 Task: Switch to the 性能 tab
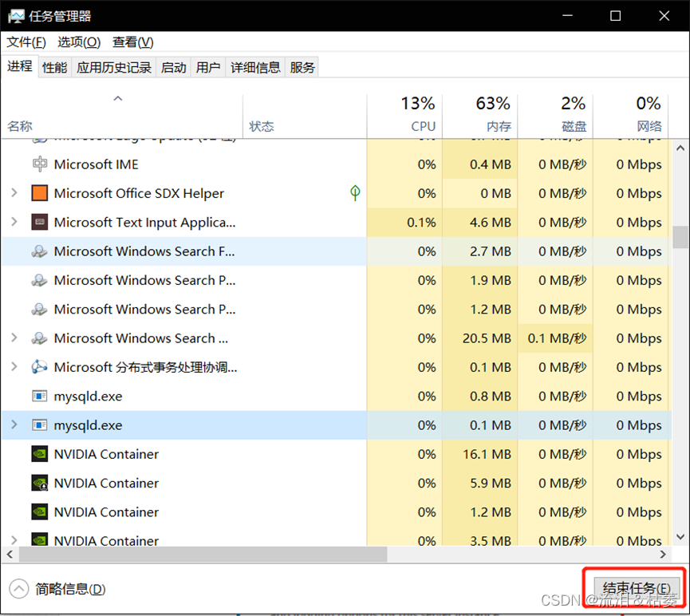point(54,67)
